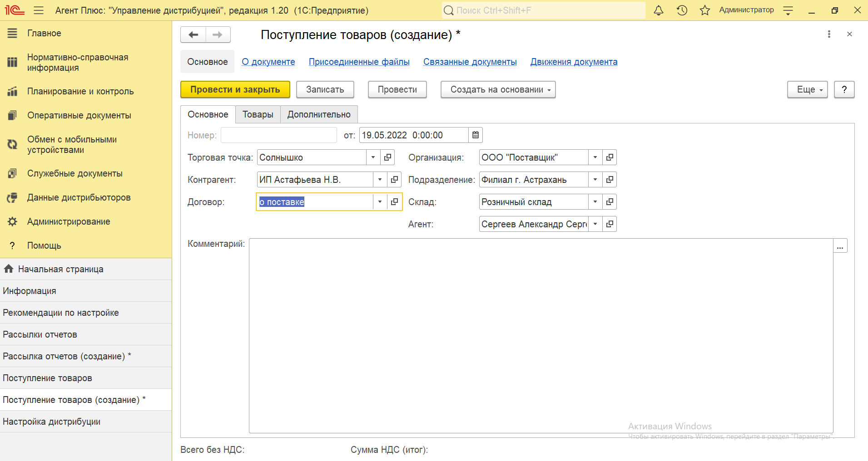Expand Склад dropdown list
The image size is (868, 461).
(x=595, y=202)
